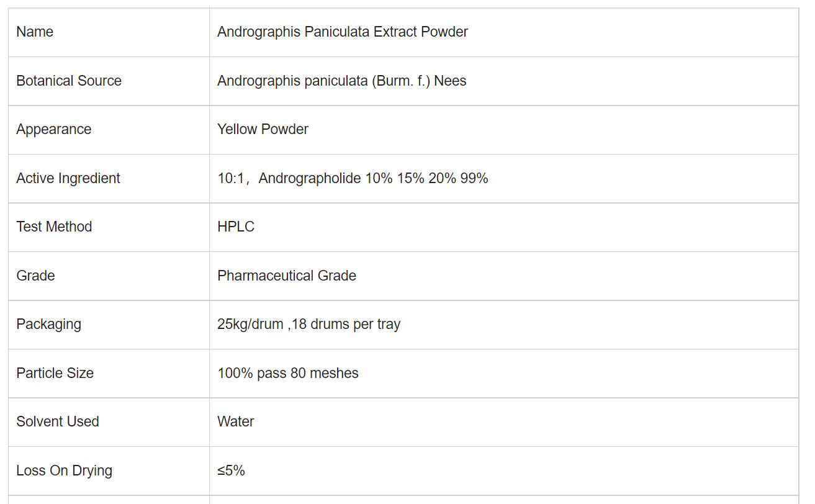
Task: Click the Grade row label
Action: pyautogui.click(x=35, y=276)
